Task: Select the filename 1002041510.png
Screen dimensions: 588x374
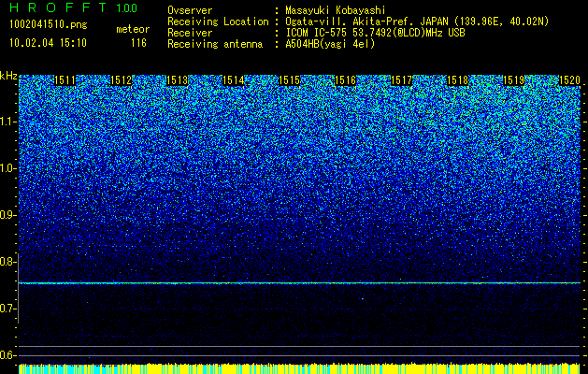Action: tap(49, 25)
